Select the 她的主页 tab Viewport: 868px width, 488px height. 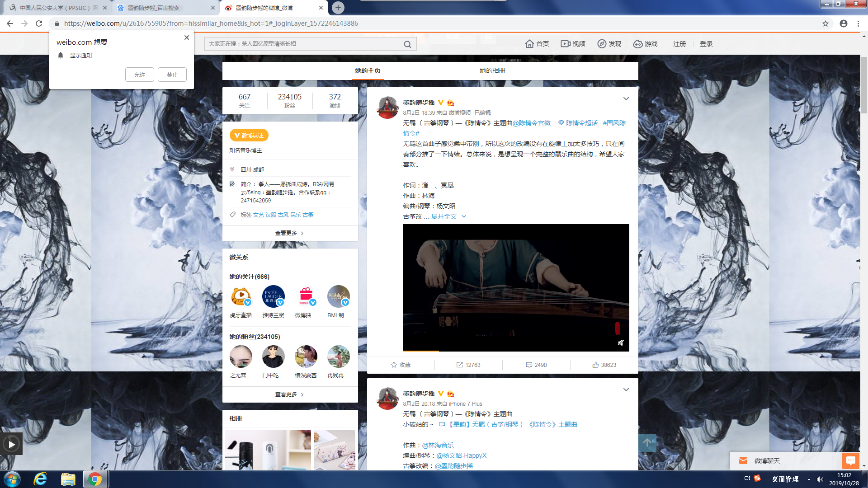point(368,70)
